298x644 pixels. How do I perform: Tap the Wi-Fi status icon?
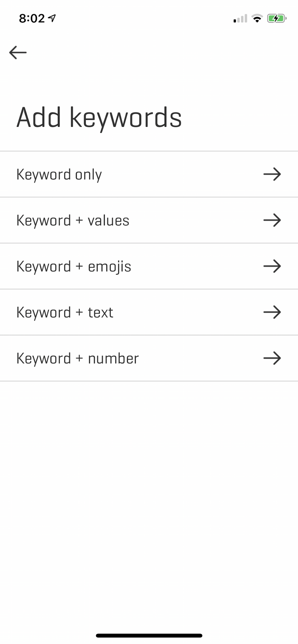click(x=257, y=18)
